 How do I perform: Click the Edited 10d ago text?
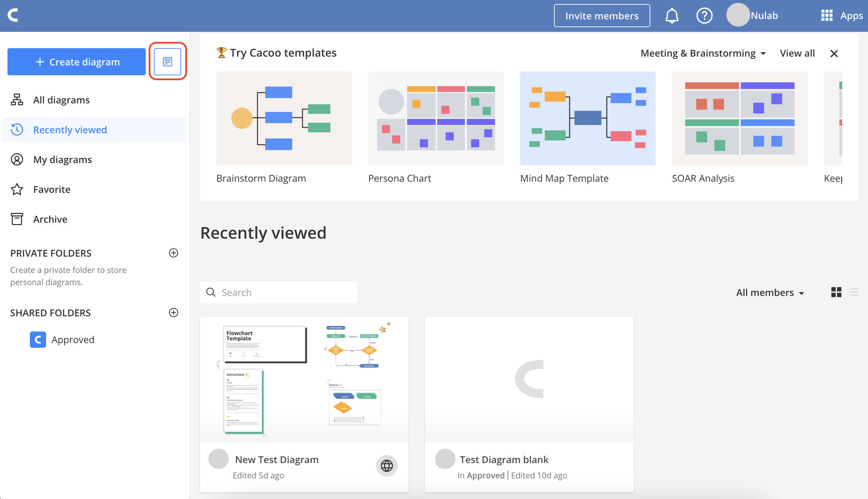pyautogui.click(x=539, y=475)
